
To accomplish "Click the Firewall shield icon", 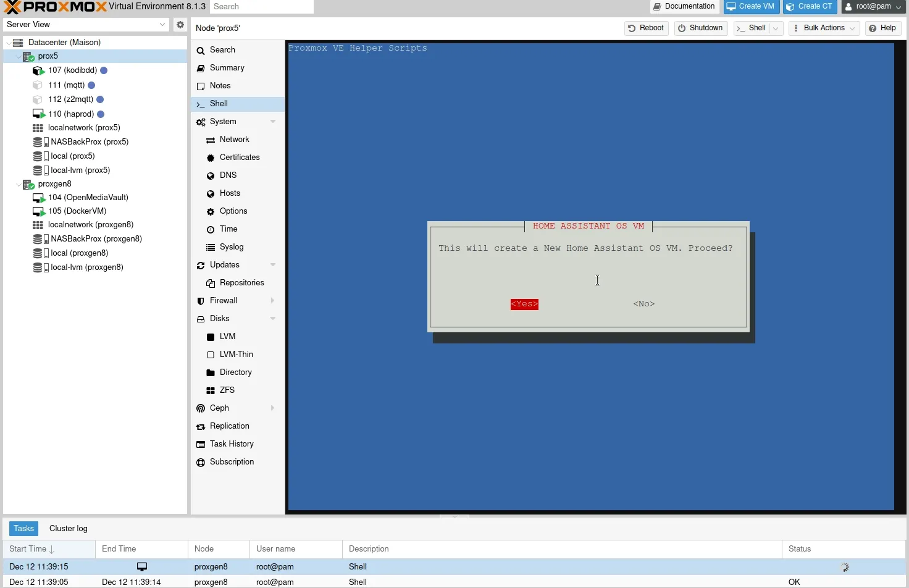I will [x=201, y=301].
